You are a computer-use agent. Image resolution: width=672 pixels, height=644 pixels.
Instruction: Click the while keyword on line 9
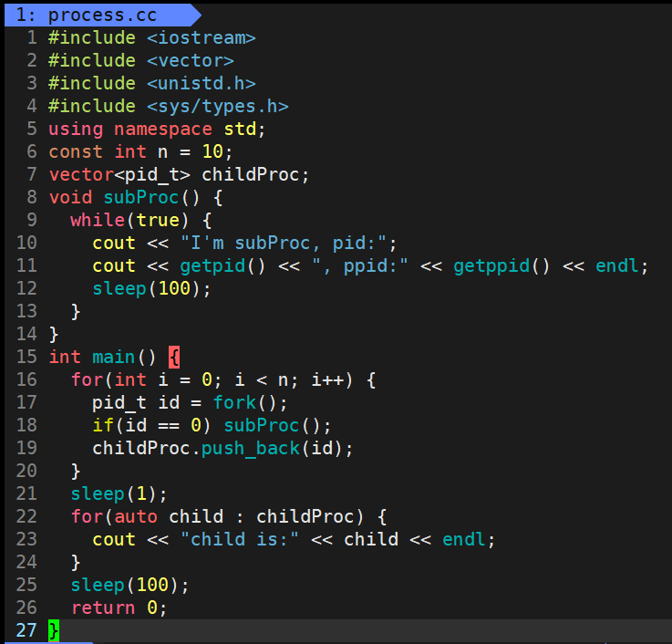click(98, 220)
